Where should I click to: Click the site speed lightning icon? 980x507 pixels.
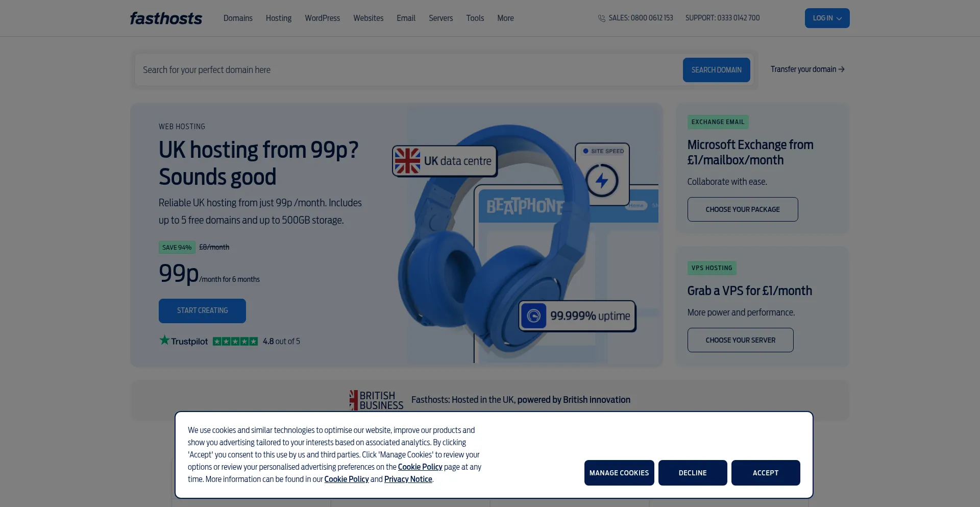(x=602, y=180)
